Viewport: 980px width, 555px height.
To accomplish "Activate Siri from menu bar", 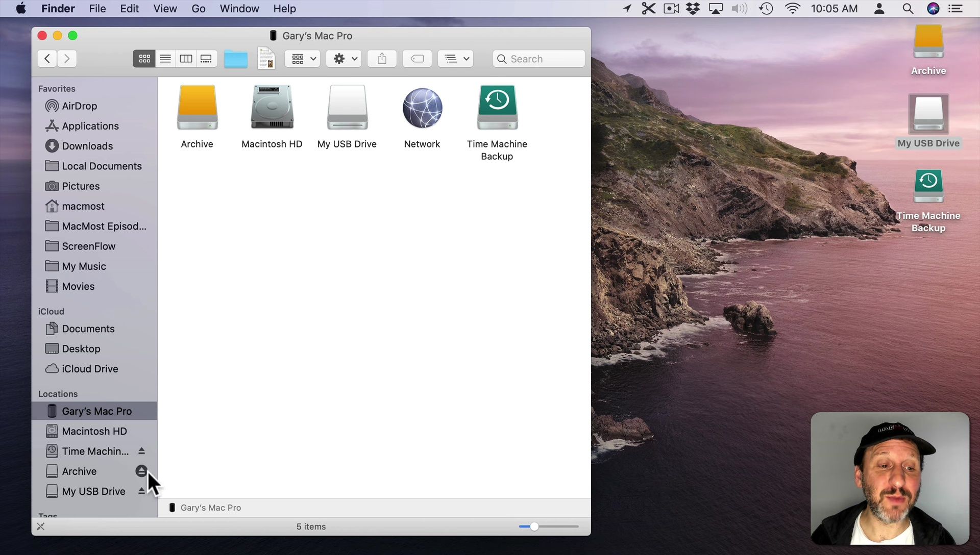I will (x=933, y=9).
